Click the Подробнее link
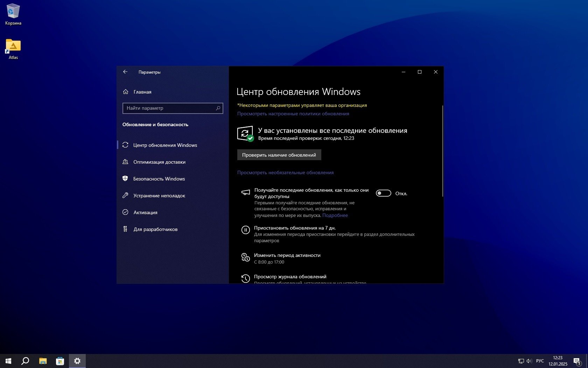 click(335, 215)
